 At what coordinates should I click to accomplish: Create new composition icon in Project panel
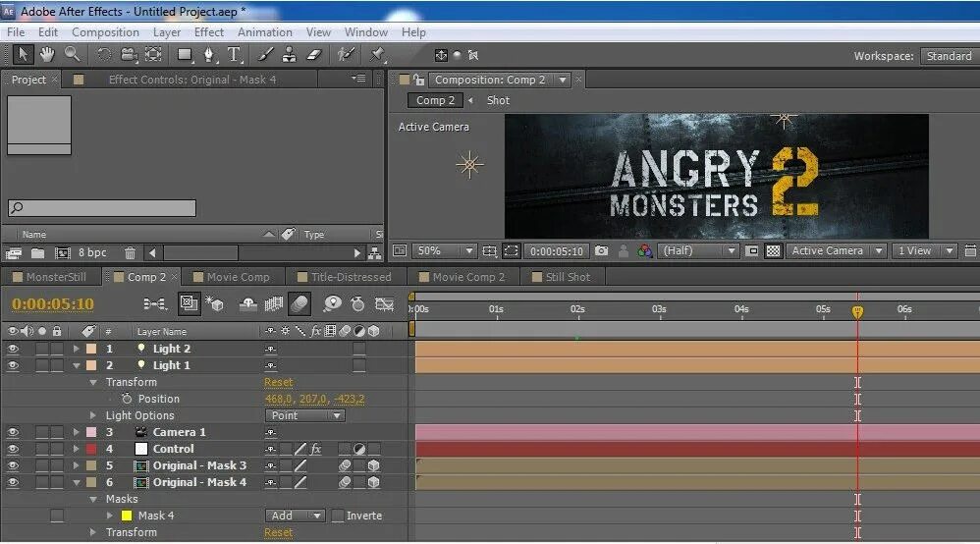pyautogui.click(x=63, y=253)
